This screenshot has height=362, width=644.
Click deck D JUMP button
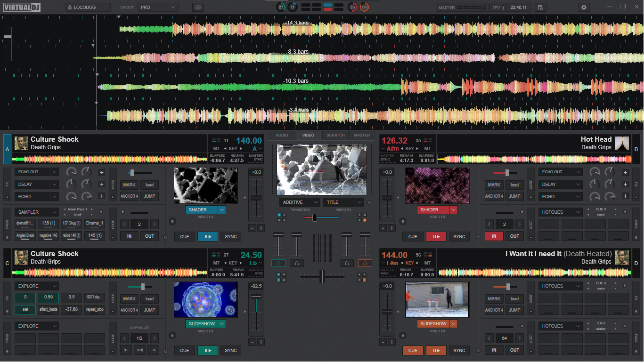[514, 310]
